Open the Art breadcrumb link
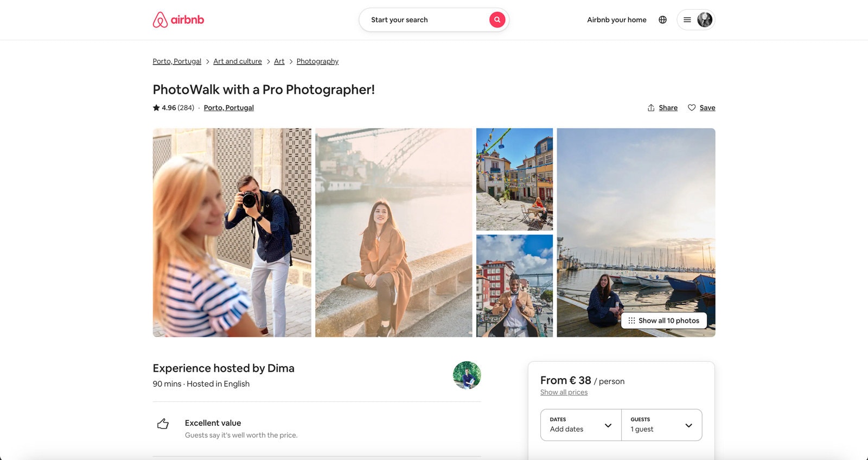The image size is (868, 460). tap(279, 61)
